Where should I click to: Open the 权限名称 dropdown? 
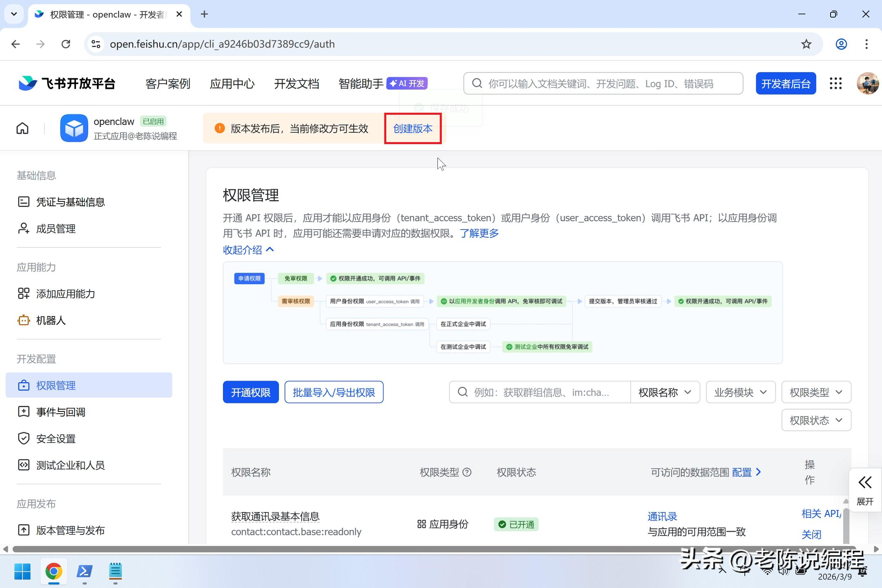coord(665,392)
